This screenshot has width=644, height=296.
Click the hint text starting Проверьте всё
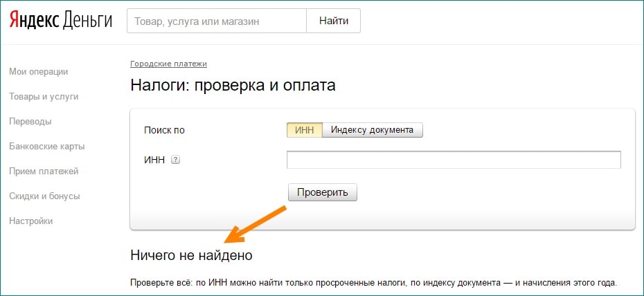click(374, 284)
